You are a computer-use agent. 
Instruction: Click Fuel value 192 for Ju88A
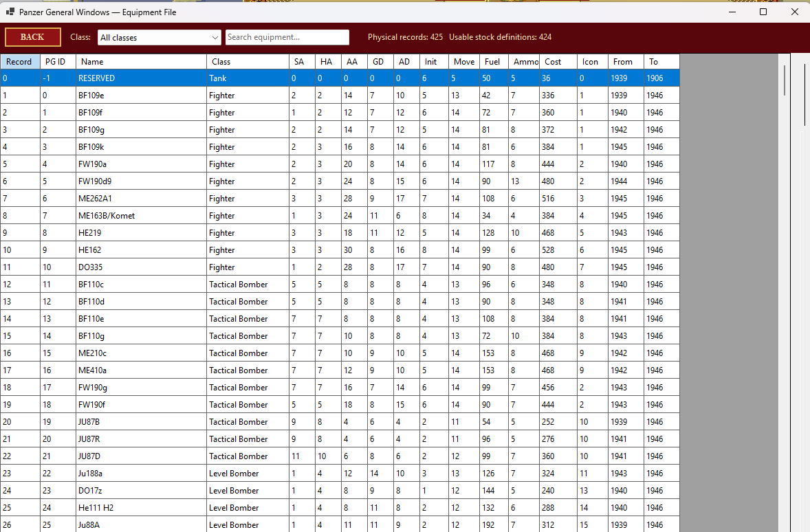pos(494,524)
